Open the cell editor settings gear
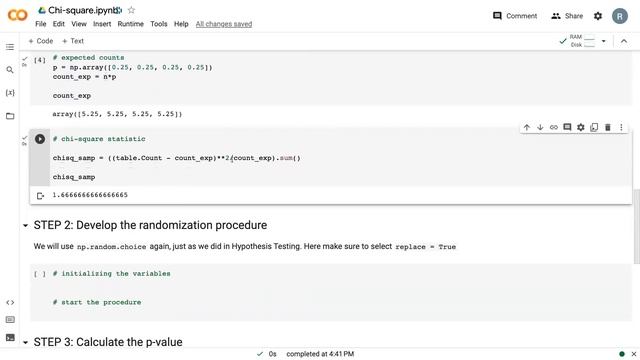This screenshot has width=640, height=360. [580, 127]
